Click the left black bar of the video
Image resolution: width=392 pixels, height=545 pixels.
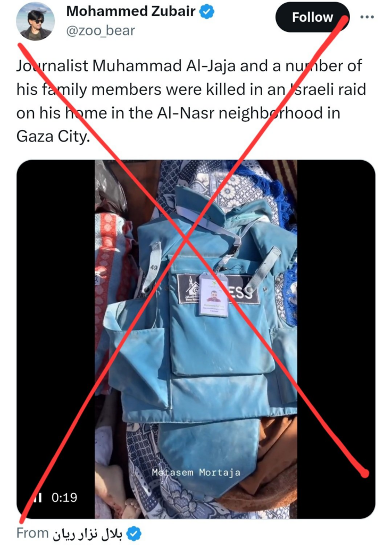55,339
